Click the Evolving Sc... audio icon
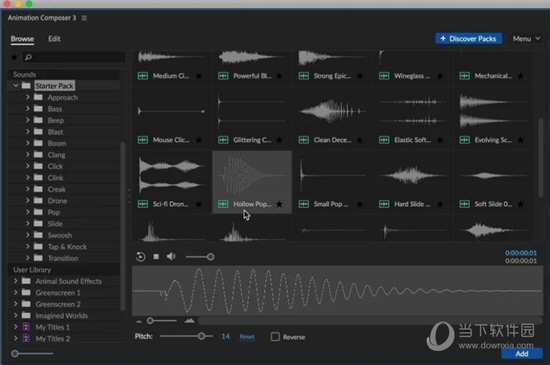The width and height of the screenshot is (550, 365). [x=464, y=140]
